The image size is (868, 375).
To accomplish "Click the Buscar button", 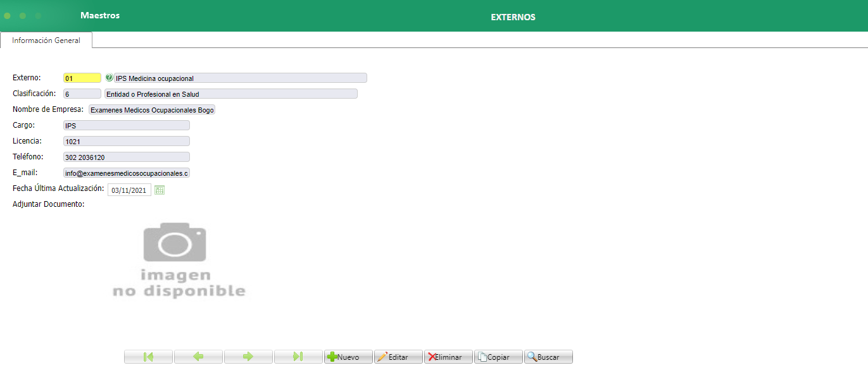I will (x=548, y=357).
